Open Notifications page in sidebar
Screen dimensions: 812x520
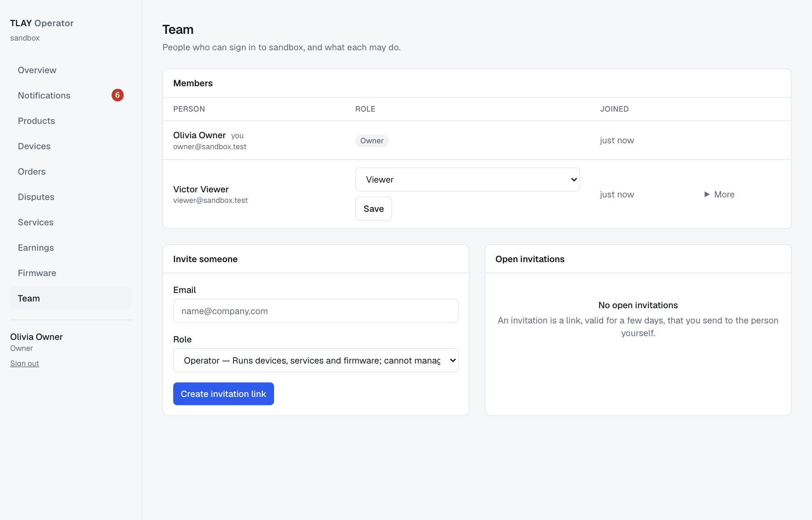click(71, 96)
